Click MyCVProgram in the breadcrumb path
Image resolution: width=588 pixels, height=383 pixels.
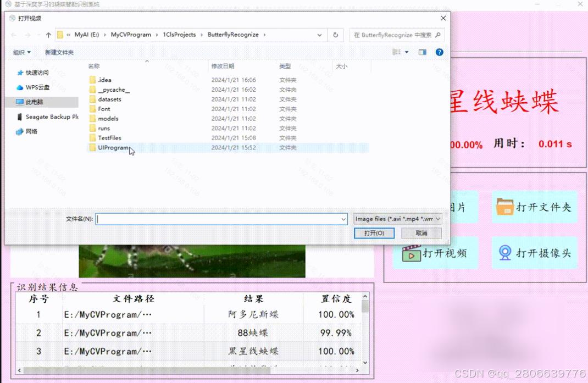tap(131, 35)
